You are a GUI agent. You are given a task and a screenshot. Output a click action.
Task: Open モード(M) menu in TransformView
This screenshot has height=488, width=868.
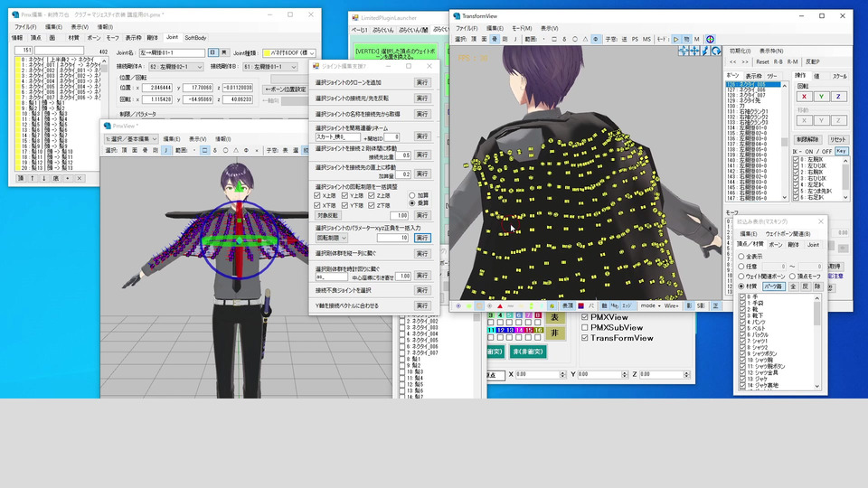point(522,28)
